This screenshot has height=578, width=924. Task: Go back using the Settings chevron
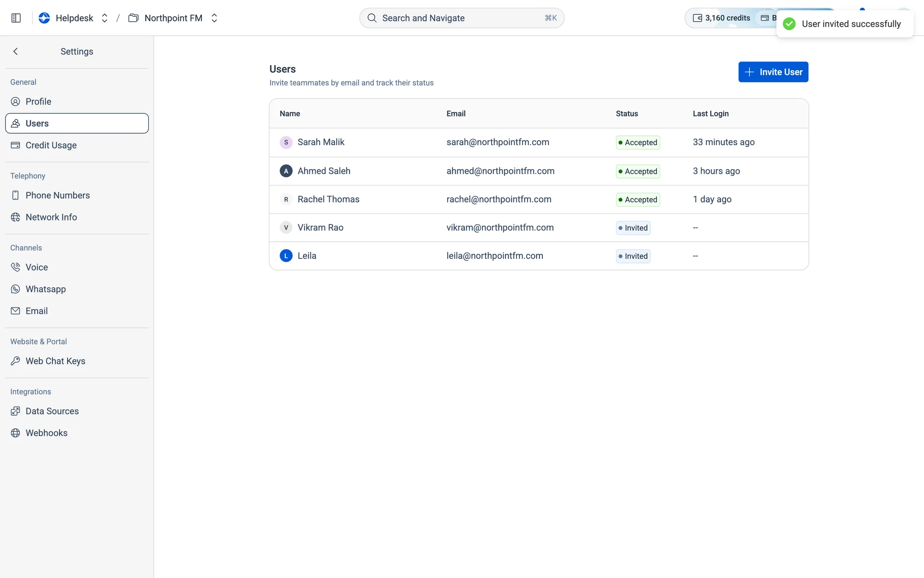pos(16,51)
